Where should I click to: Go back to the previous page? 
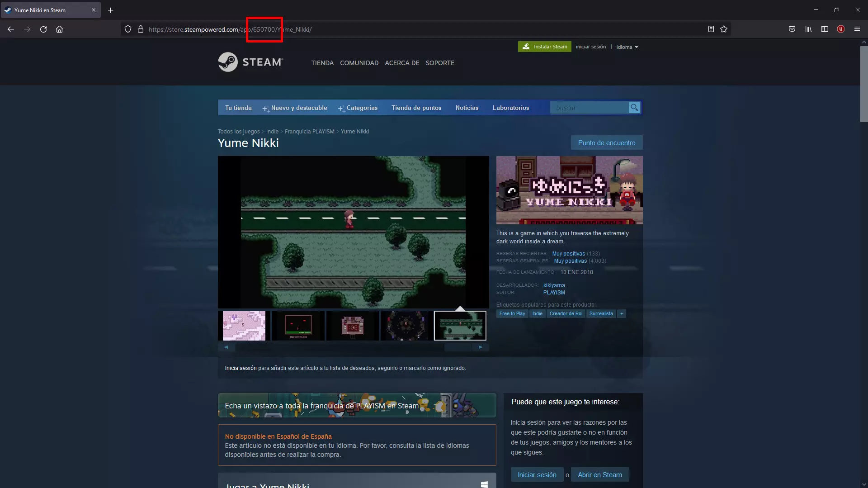click(x=11, y=29)
